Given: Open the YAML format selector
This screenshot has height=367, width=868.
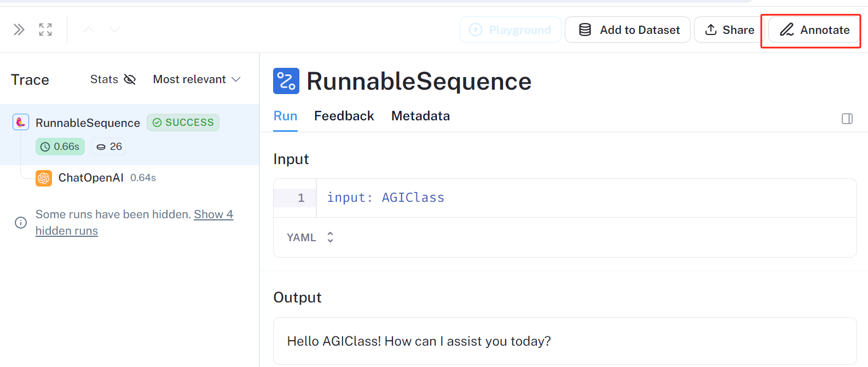Looking at the screenshot, I should click(310, 237).
